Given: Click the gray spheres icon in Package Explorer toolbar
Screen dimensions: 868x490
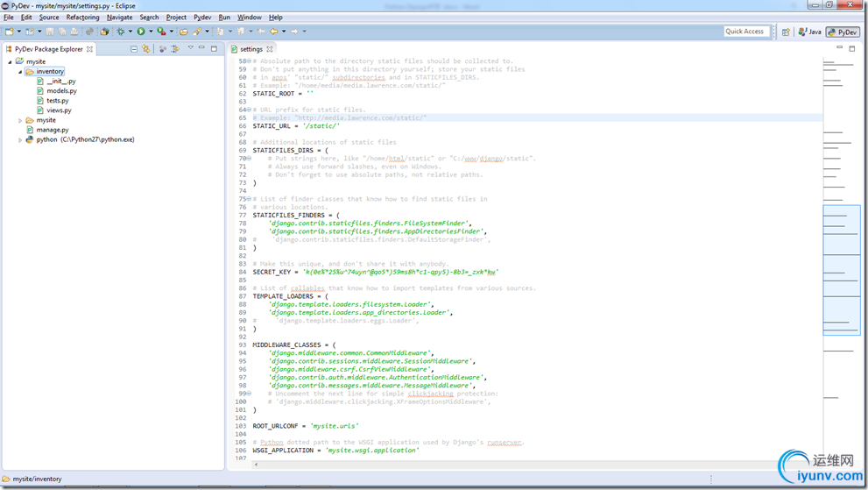Looking at the screenshot, I should pyautogui.click(x=162, y=49).
